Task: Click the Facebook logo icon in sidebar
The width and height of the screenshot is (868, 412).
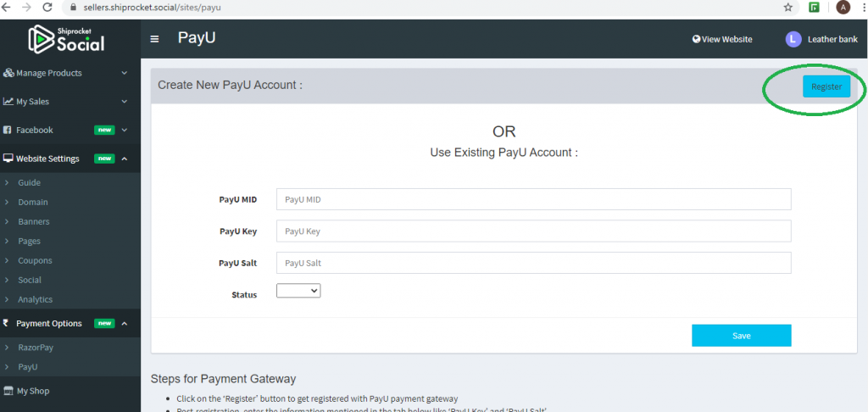Action: click(x=7, y=131)
